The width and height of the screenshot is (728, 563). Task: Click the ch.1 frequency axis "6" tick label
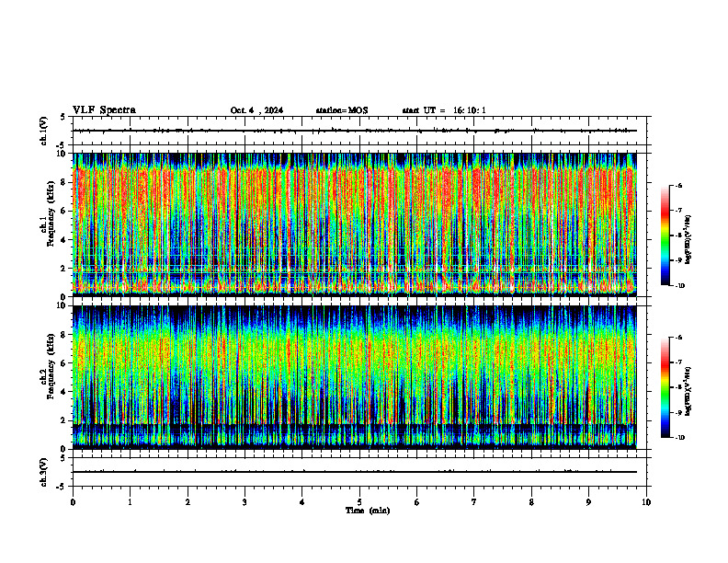pos(64,211)
